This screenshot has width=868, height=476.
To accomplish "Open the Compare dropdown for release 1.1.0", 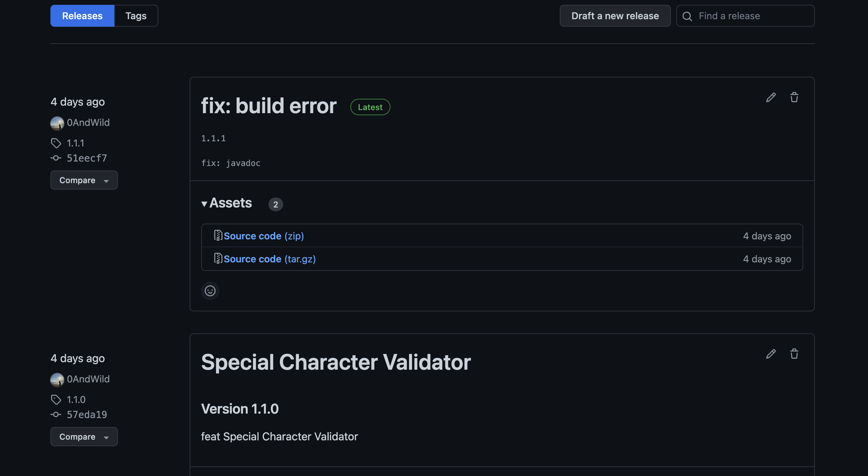I will 84,437.
